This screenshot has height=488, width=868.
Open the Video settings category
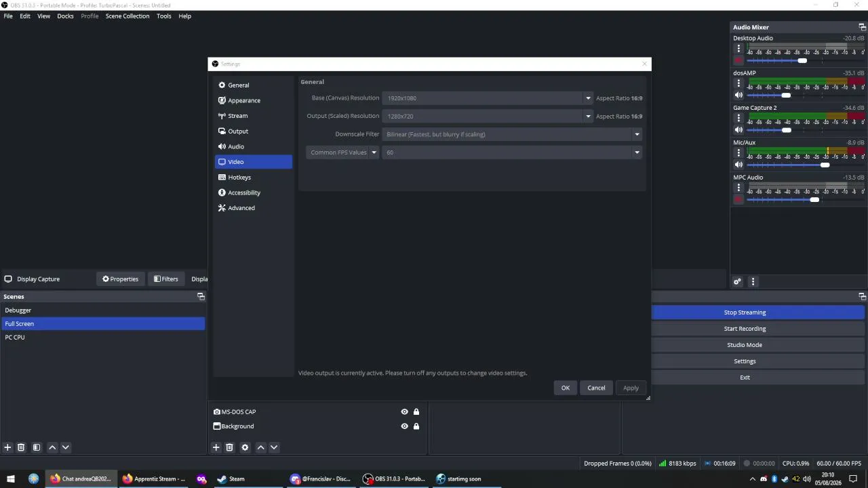tap(253, 162)
